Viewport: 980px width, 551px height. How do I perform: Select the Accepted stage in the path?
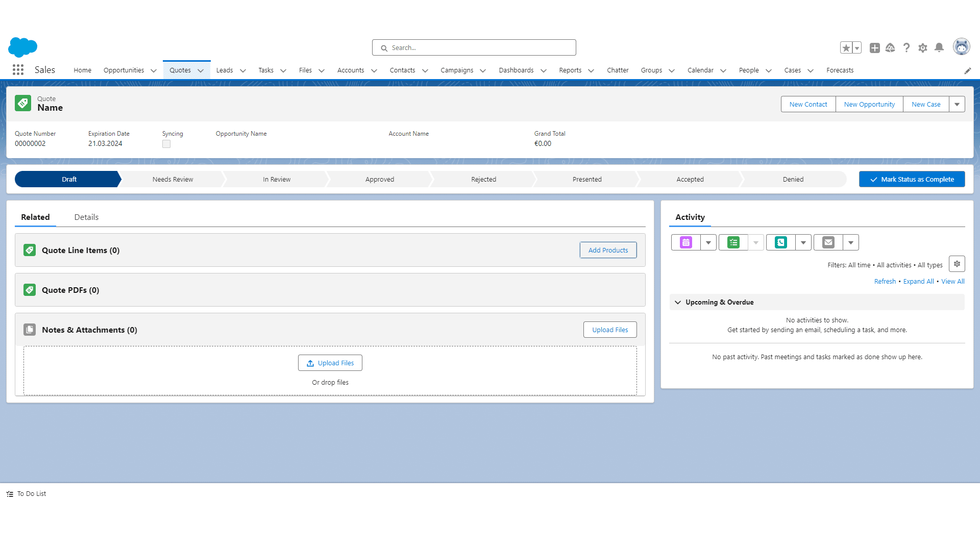point(690,179)
